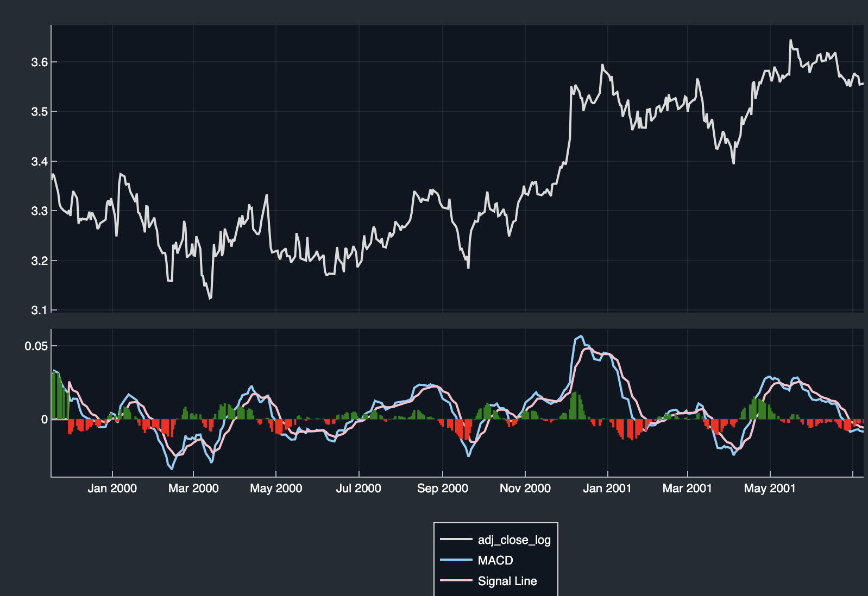Viewport: 868px width, 596px height.
Task: Click the Nov 2000 x-axis label
Action: click(x=525, y=488)
